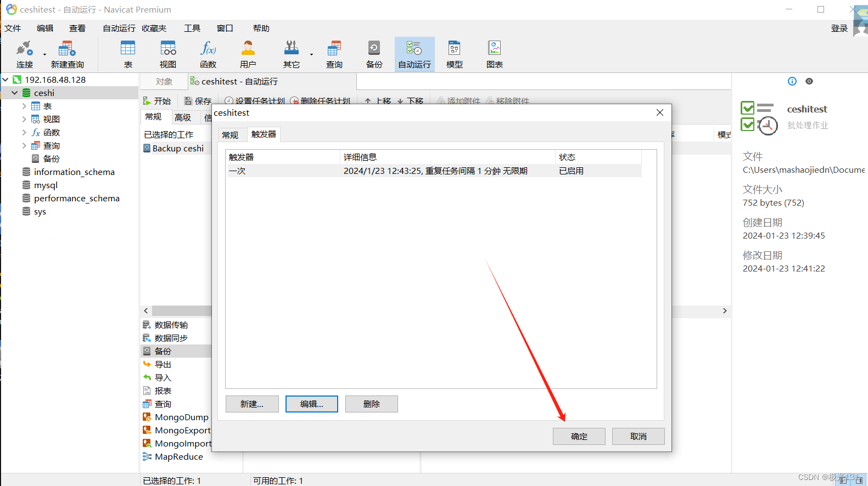Open the 连接 connection tool
868x486 pixels.
tap(24, 54)
